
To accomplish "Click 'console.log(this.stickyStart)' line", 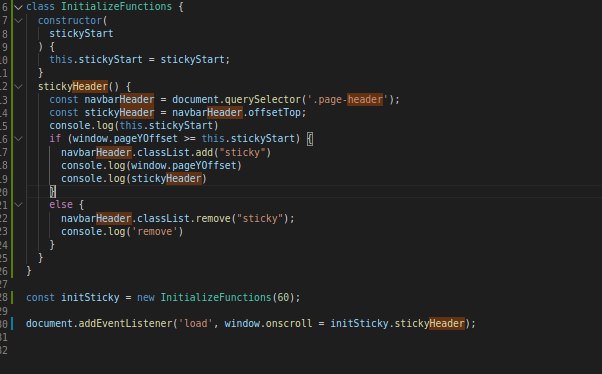I will (134, 126).
